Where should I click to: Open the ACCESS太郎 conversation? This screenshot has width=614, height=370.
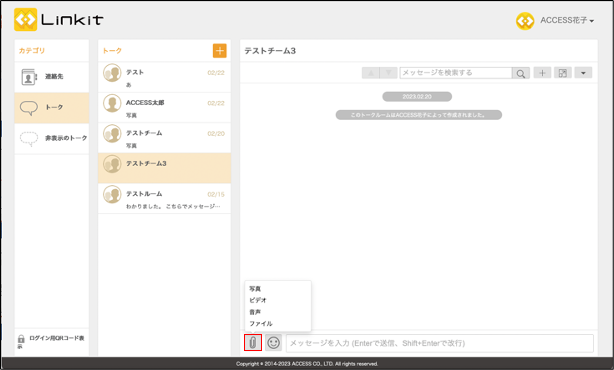click(164, 108)
